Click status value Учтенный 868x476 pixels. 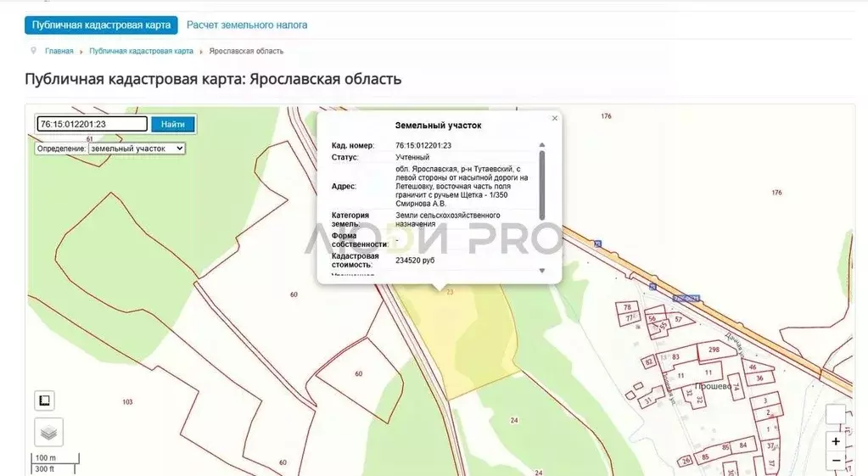coord(412,157)
